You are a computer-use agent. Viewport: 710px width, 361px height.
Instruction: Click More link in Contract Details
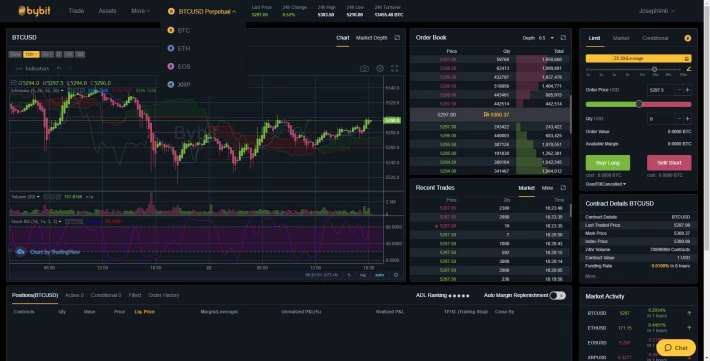point(591,276)
